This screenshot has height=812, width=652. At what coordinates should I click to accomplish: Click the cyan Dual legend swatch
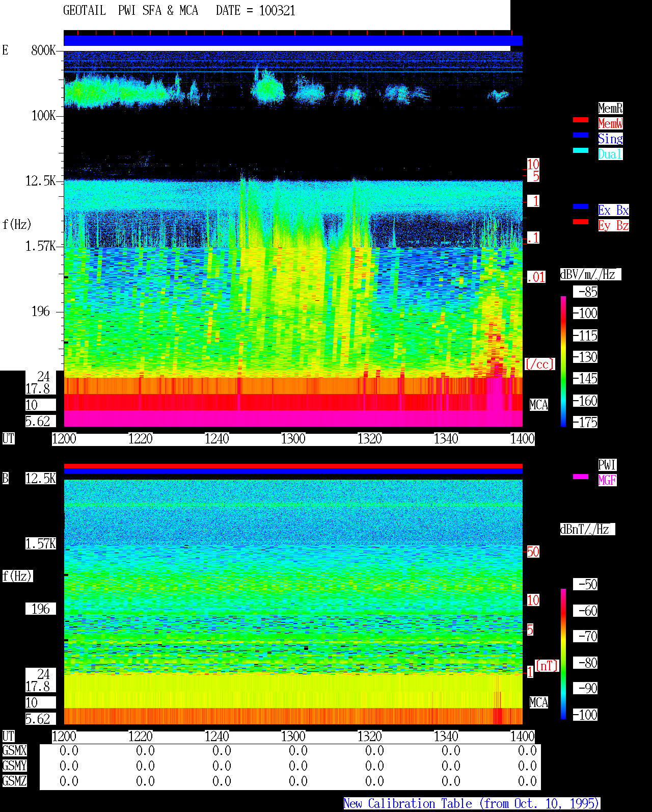tap(581, 150)
